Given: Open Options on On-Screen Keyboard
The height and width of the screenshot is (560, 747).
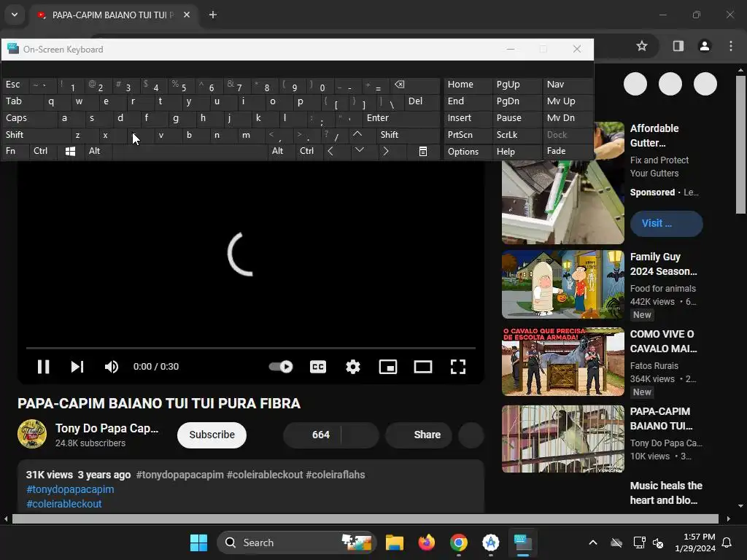Looking at the screenshot, I should (468, 152).
